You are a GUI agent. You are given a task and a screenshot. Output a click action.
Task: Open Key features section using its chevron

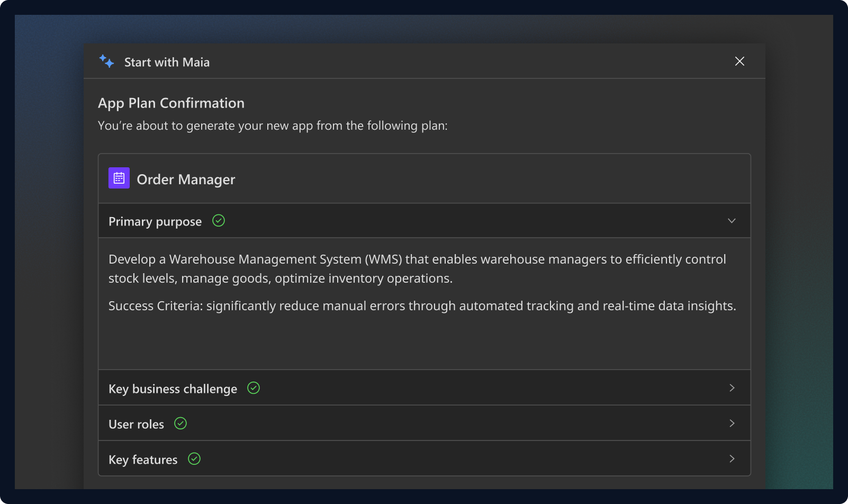click(732, 459)
